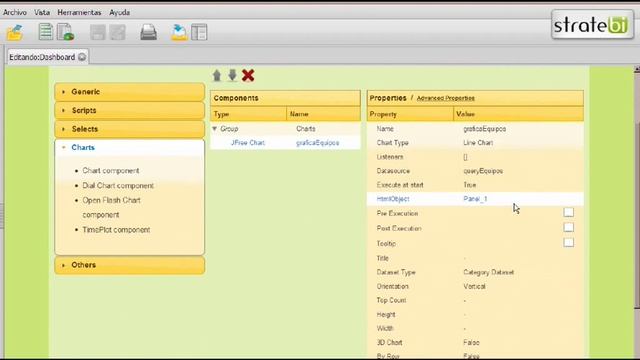Edit the Datasource value queryEquipos
The height and width of the screenshot is (360, 640).
point(483,171)
